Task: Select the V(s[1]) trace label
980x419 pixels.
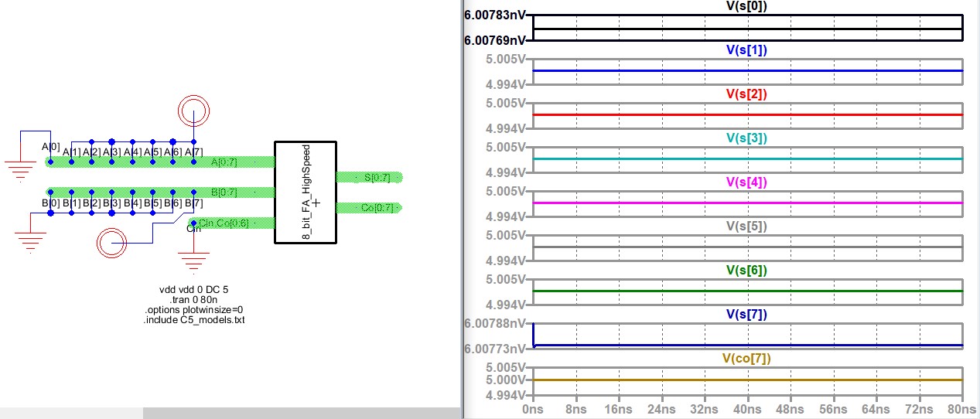Action: pos(746,50)
